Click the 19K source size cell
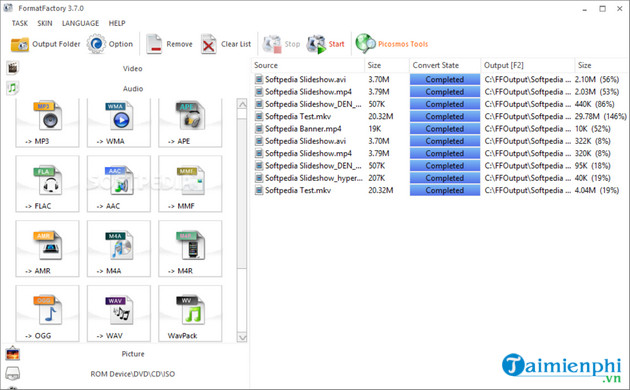630x390 pixels. (374, 129)
